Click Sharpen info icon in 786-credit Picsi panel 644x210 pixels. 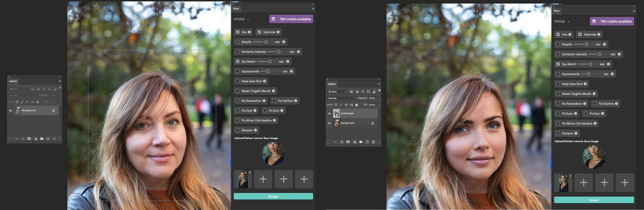pos(255,130)
